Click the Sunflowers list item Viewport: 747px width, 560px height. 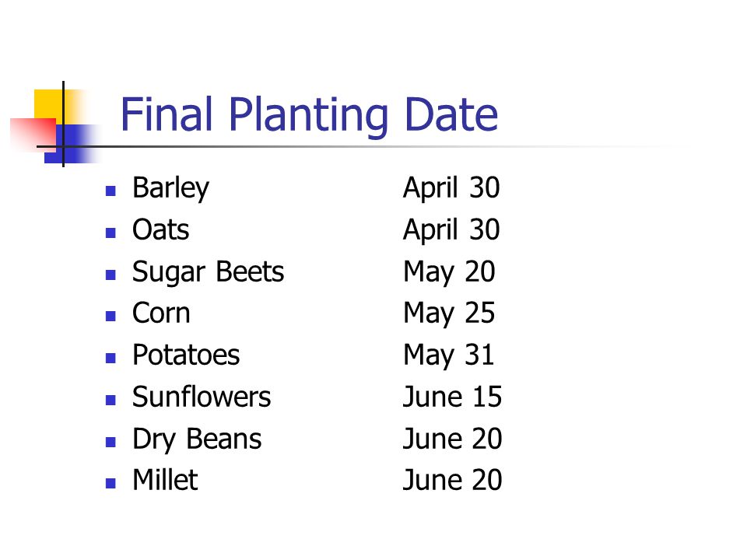(x=202, y=397)
